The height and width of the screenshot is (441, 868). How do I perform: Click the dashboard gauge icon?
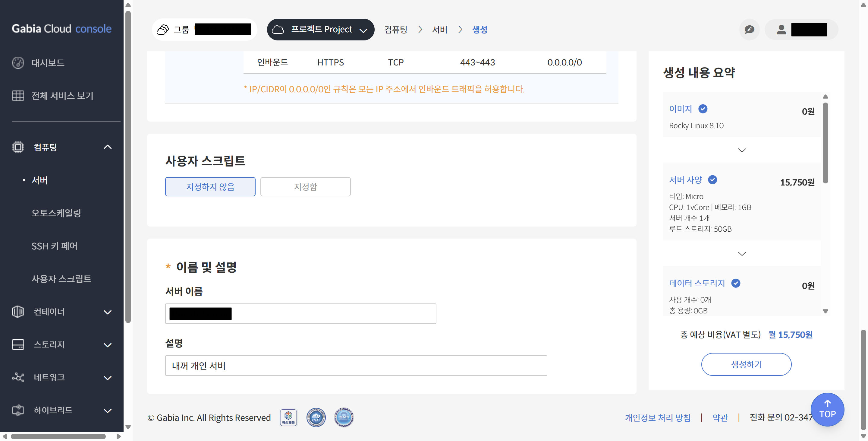coord(18,63)
